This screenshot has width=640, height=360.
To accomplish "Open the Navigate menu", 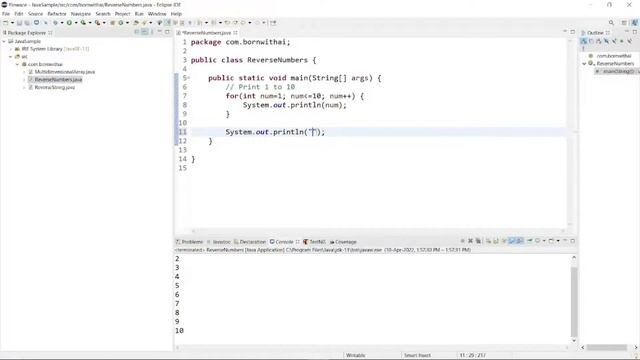I will click(81, 14).
